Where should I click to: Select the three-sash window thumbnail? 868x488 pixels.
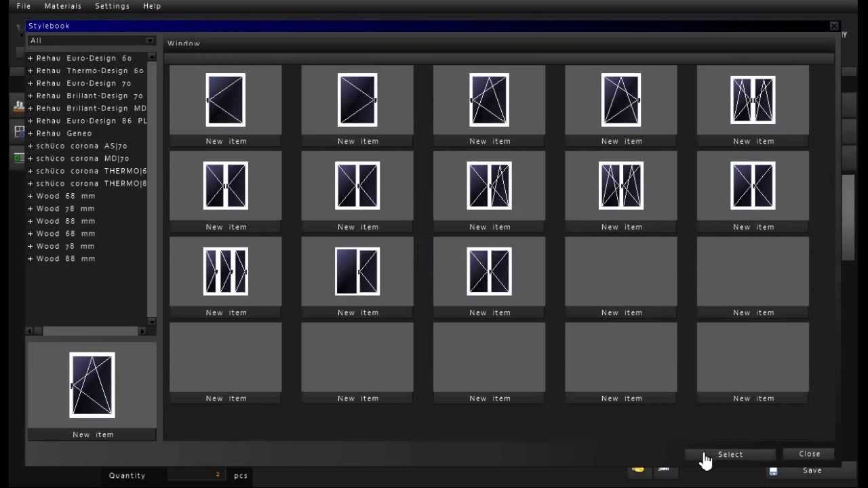226,271
